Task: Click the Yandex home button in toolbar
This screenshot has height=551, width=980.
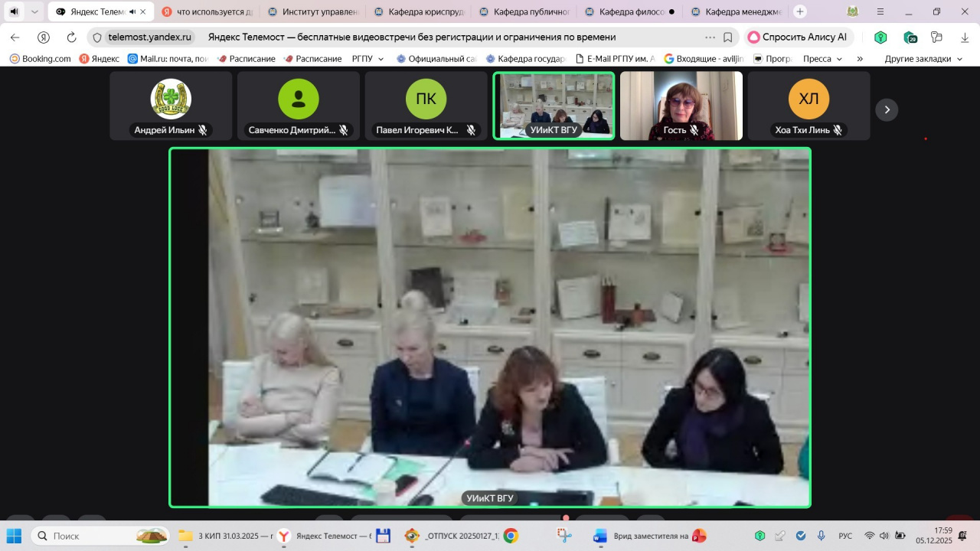Action: click(x=44, y=37)
